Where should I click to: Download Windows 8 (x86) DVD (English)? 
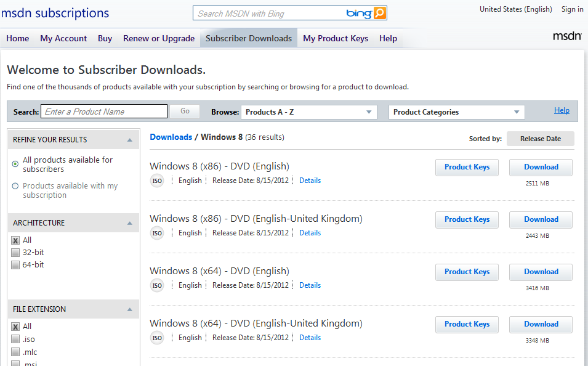[x=541, y=168]
